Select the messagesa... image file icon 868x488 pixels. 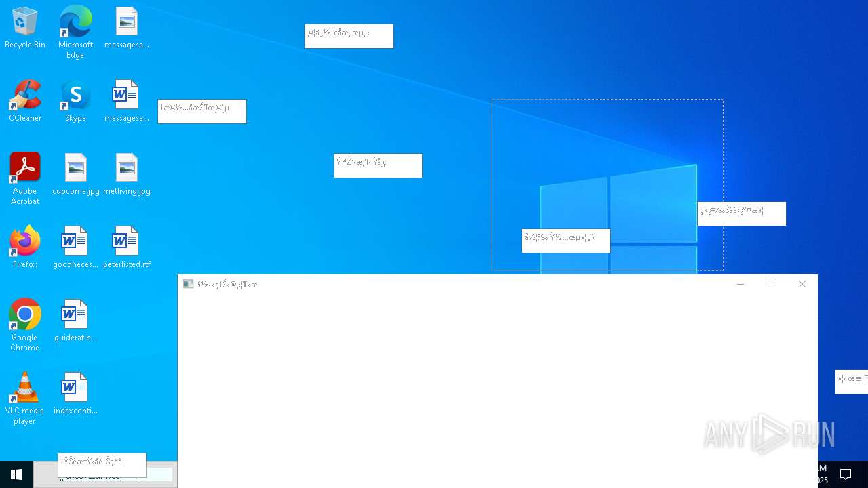[x=127, y=28]
